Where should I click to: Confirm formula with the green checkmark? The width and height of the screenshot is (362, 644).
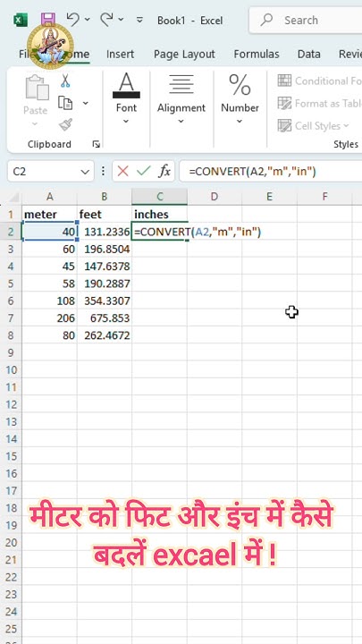coord(143,171)
